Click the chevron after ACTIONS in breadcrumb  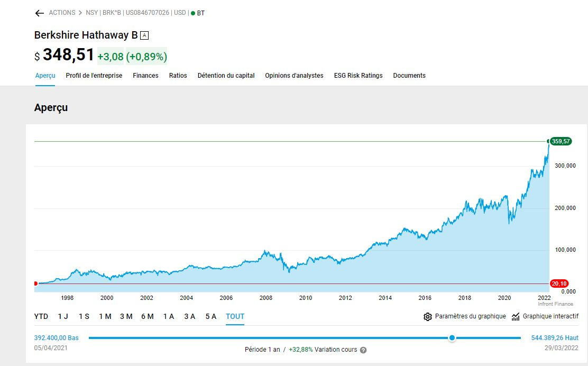[x=80, y=13]
